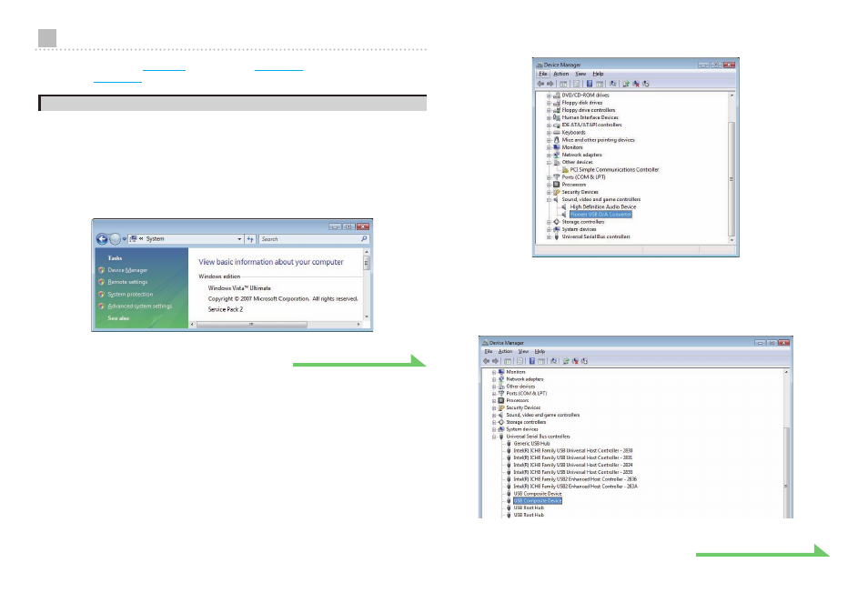Click the console tree toolbar icon in the Pioneer-selected Device Manager

563,84
